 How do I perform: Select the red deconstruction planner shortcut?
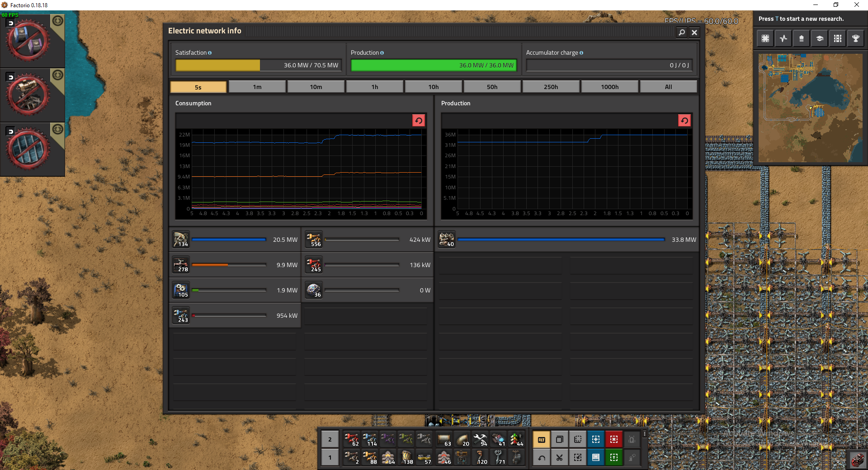click(x=614, y=439)
